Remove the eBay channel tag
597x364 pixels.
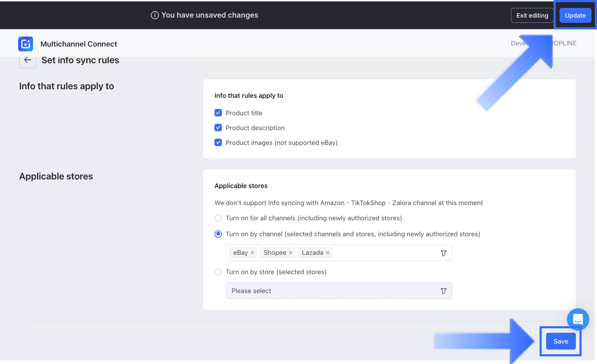point(252,253)
